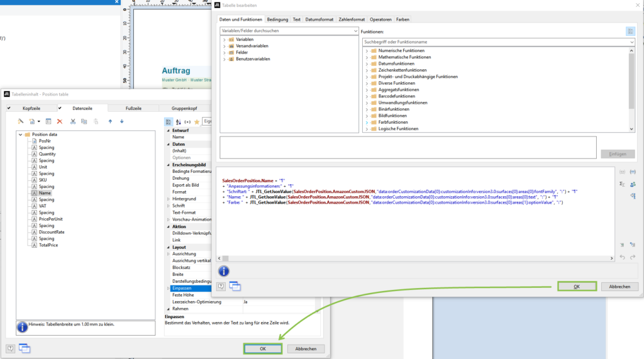The image size is (644, 359).
Task: Click the scissors cut icon
Action: click(x=73, y=121)
